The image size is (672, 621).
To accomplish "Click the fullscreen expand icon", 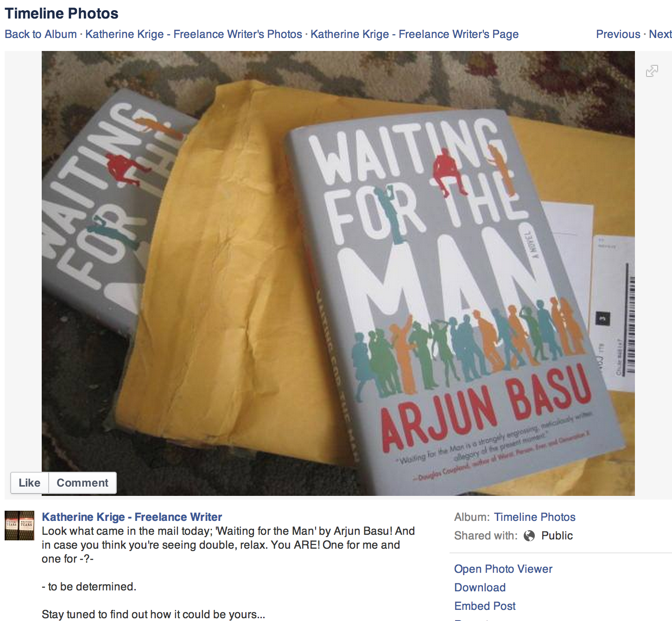I will coord(652,71).
